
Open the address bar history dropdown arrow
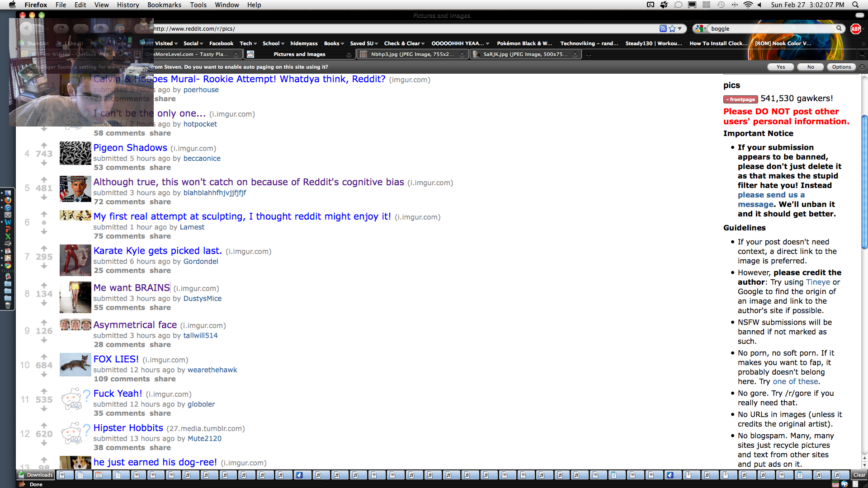tap(680, 28)
